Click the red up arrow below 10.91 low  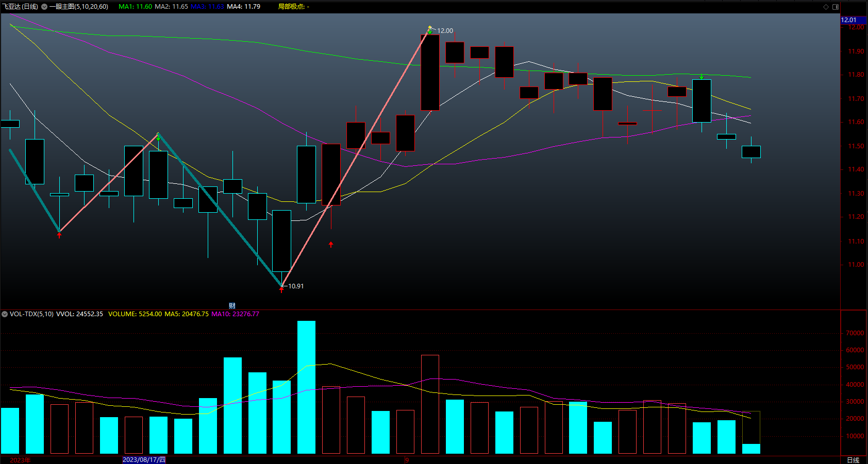click(281, 290)
